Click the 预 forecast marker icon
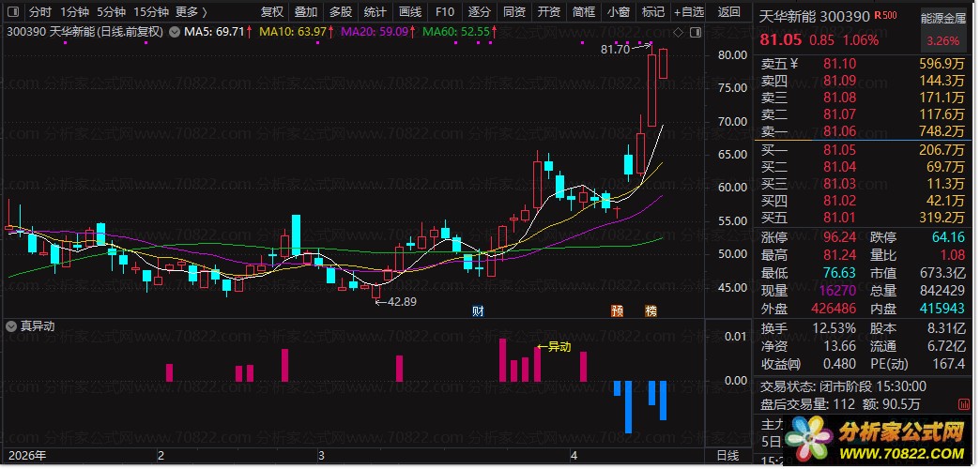The image size is (980, 469). click(617, 310)
